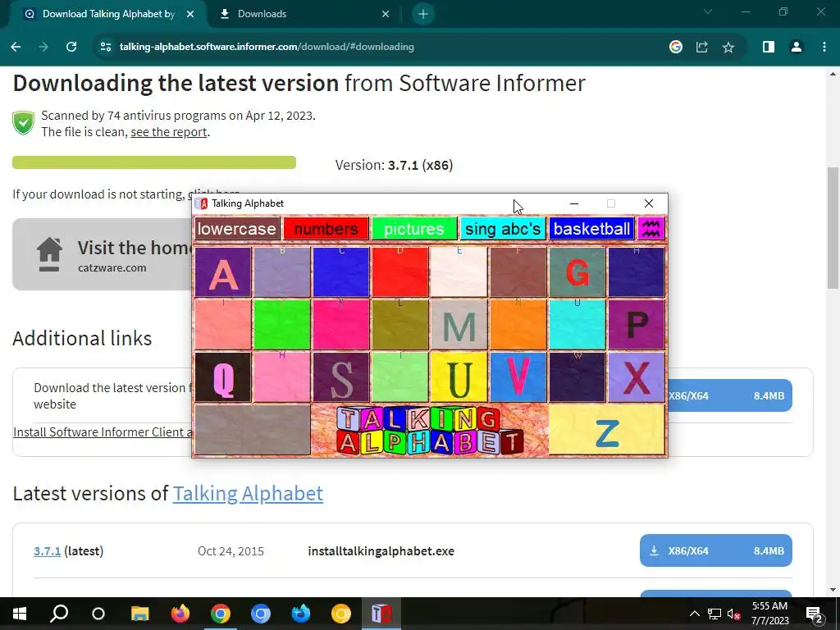840x630 pixels.
Task: Switch to Google Chrome in the taskbar
Action: [220, 614]
